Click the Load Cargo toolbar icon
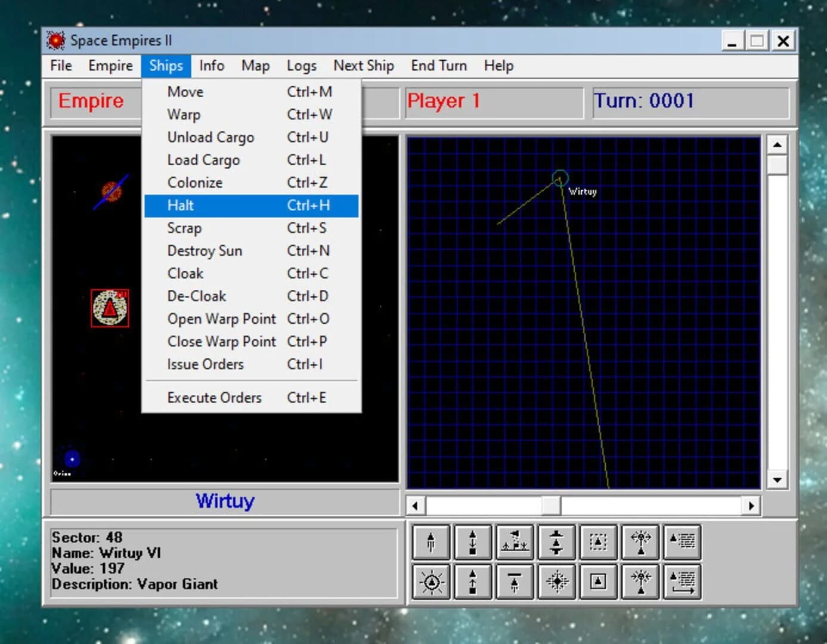The width and height of the screenshot is (827, 644). tap(472, 581)
